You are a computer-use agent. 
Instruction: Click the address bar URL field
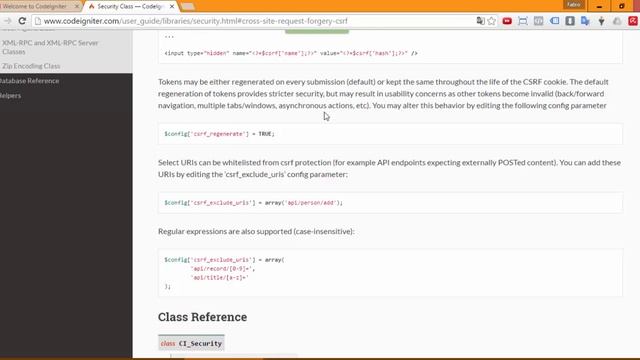point(257,21)
